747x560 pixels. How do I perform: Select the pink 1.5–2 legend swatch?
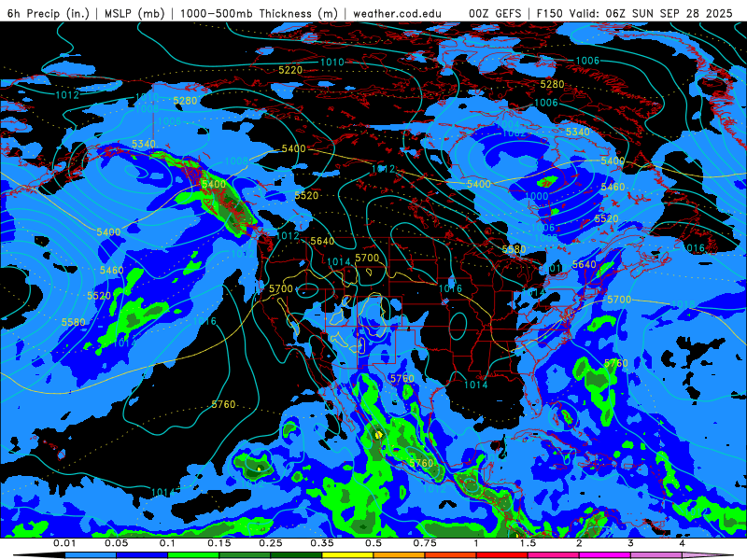(554, 555)
